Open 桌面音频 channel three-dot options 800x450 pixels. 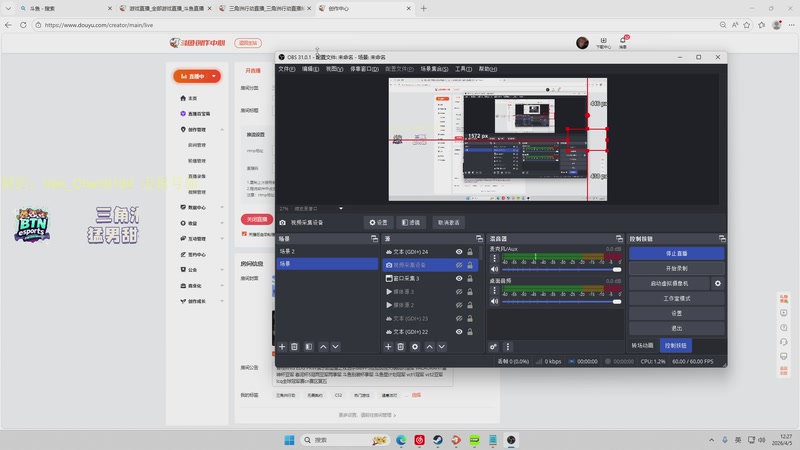coord(494,290)
